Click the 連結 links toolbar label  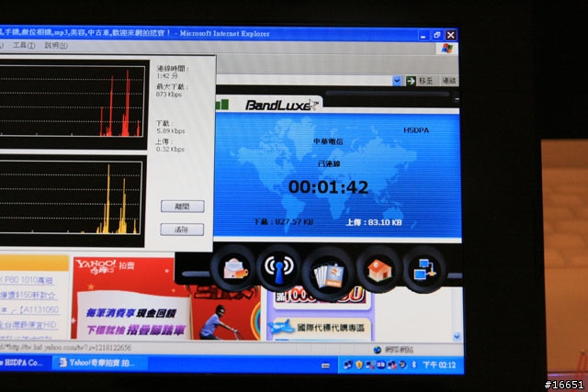(x=448, y=81)
